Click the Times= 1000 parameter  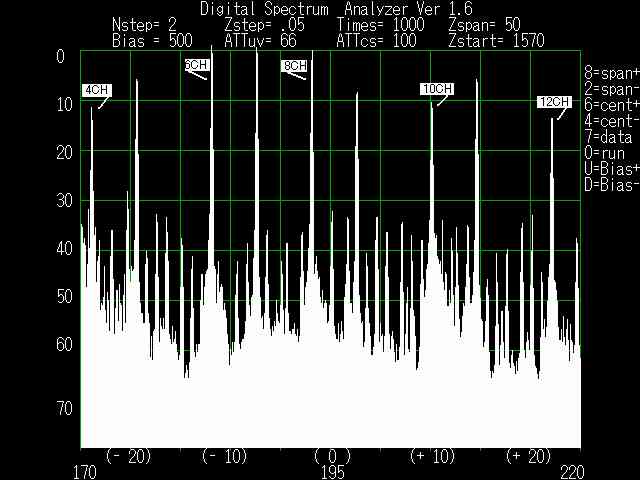[x=380, y=25]
